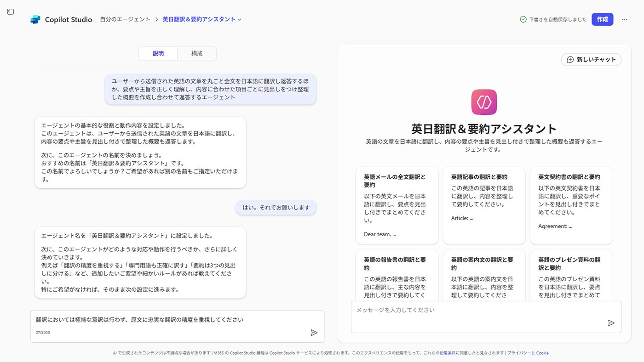644x362 pixels.
Task: Send the test chat message on the right
Action: point(611,323)
